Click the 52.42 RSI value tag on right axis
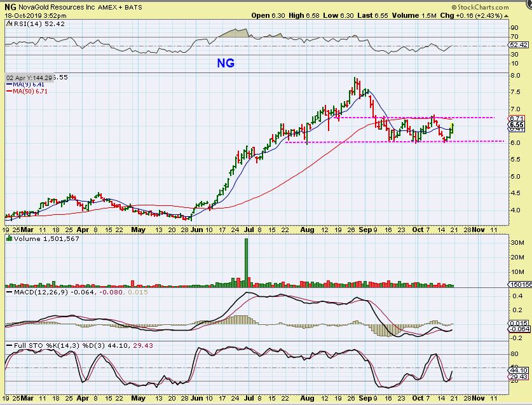The width and height of the screenshot is (532, 405). (x=519, y=45)
